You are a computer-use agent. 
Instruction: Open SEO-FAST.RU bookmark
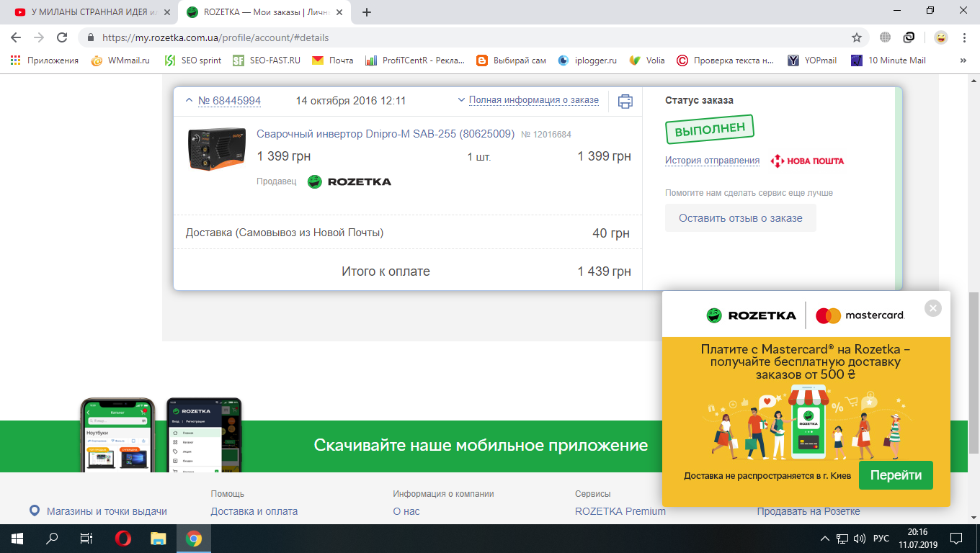click(x=267, y=60)
